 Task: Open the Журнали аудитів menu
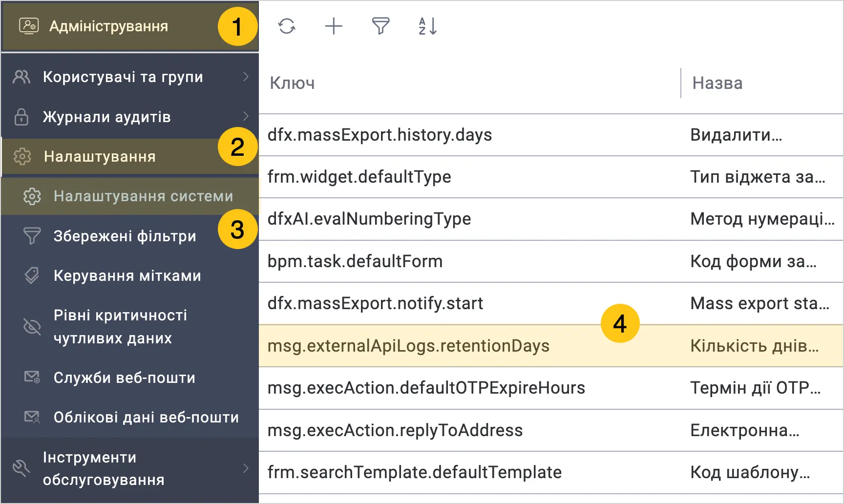(x=130, y=117)
